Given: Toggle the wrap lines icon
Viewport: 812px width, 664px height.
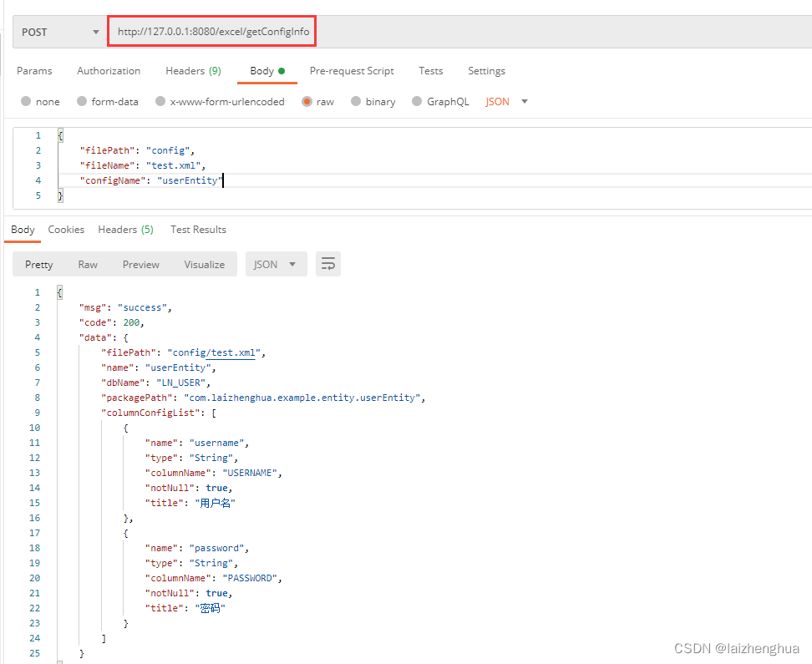Looking at the screenshot, I should click(328, 264).
